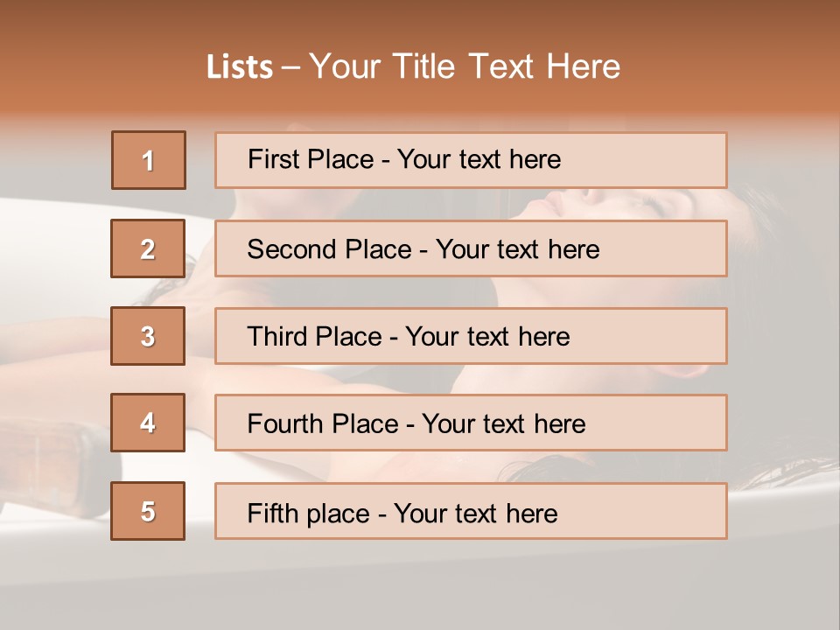Select the number 1 box

tap(148, 160)
